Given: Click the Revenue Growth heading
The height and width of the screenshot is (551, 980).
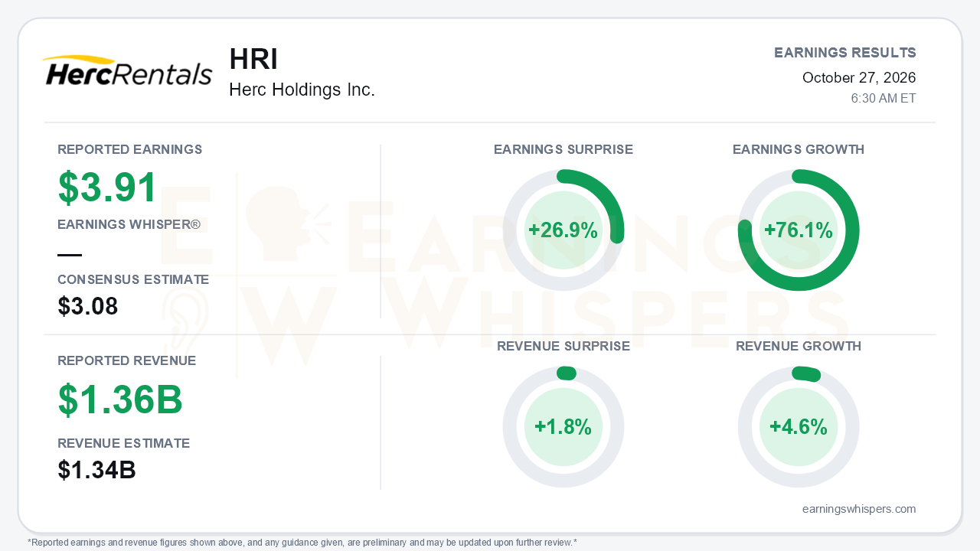Looking at the screenshot, I should pyautogui.click(x=799, y=346).
